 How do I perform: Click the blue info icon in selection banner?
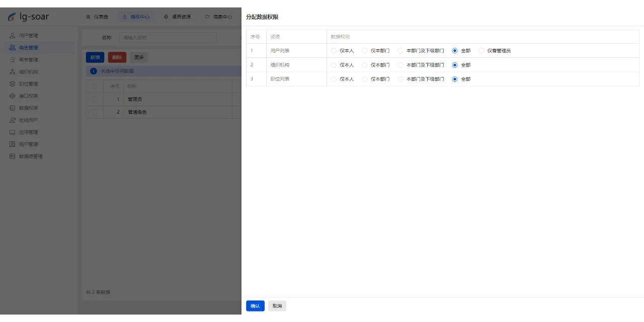94,71
